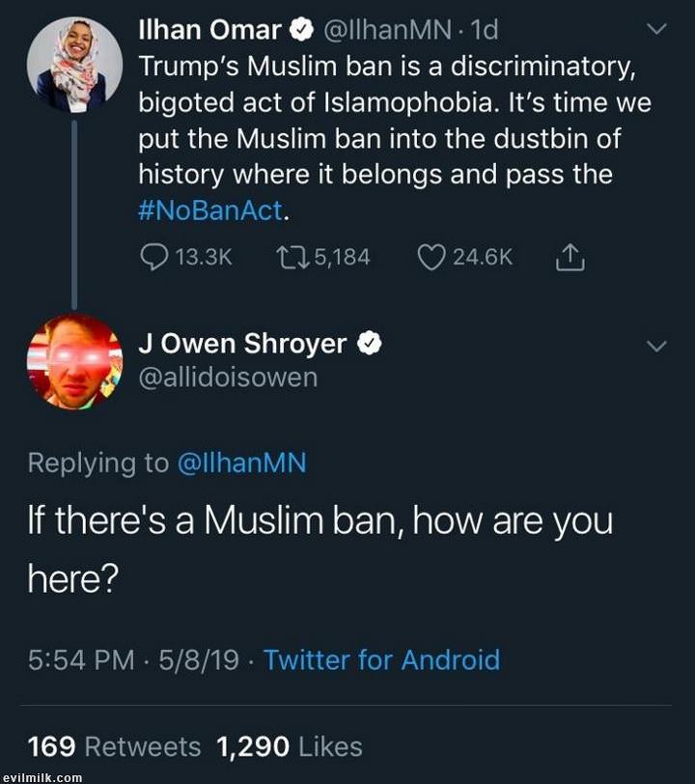Click the reply icon on Ilhan Omar's tweet
Screen dimensions: 695x784
tap(154, 257)
